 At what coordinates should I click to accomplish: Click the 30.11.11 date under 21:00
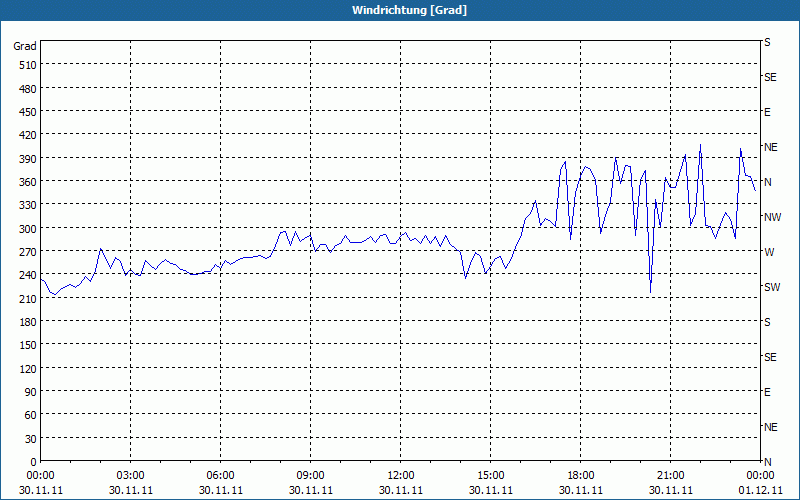pyautogui.click(x=670, y=490)
